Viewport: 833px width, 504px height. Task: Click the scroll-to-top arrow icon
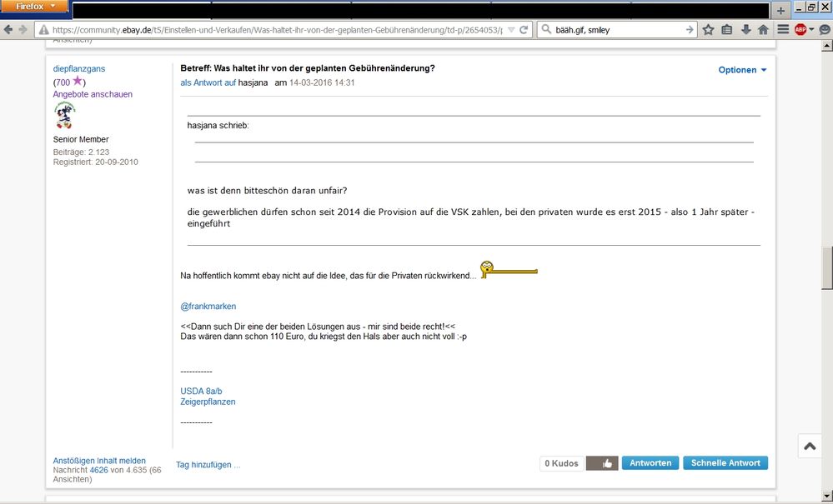[810, 447]
